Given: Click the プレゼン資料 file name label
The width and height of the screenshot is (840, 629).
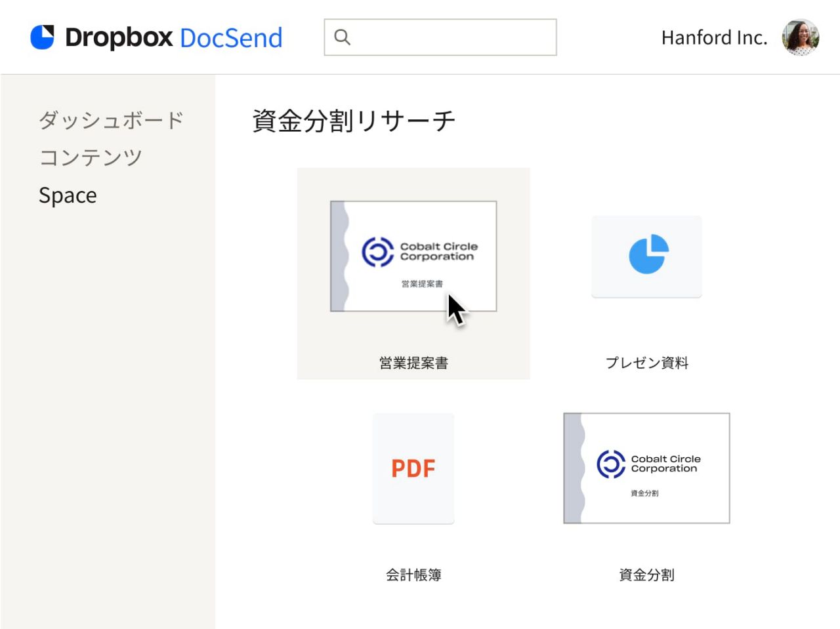Looking at the screenshot, I should (x=646, y=363).
